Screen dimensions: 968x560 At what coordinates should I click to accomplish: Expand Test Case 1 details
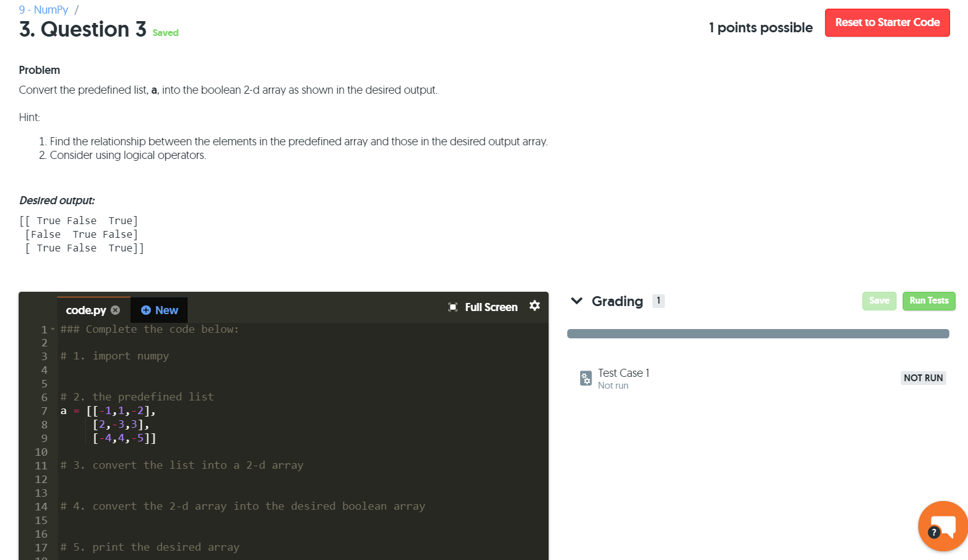[x=623, y=373]
